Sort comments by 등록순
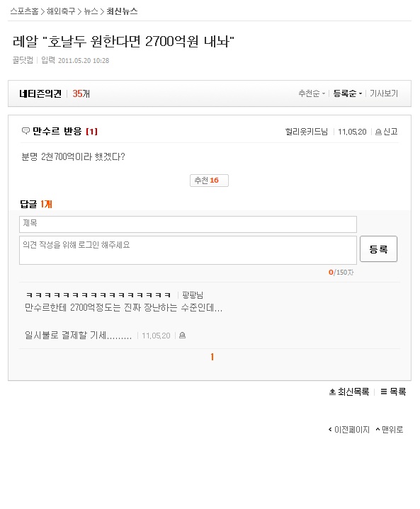This screenshot has height=509, width=420. pyautogui.click(x=347, y=93)
